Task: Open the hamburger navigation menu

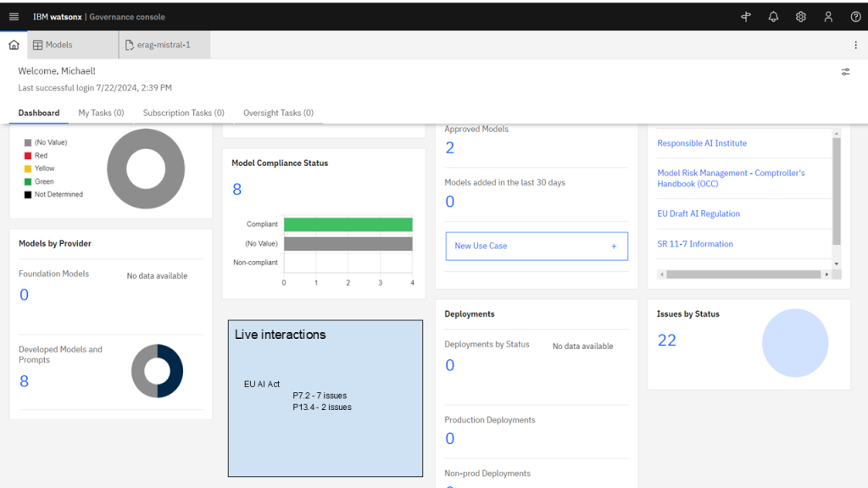Action: (x=13, y=16)
